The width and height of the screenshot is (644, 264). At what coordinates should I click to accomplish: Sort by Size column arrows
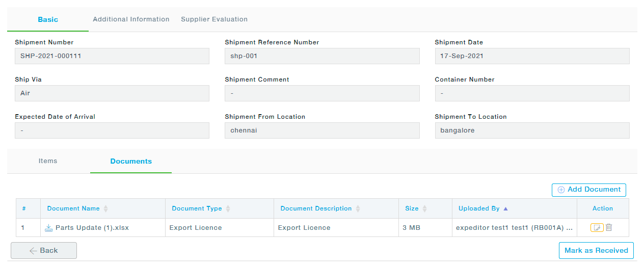[425, 208]
